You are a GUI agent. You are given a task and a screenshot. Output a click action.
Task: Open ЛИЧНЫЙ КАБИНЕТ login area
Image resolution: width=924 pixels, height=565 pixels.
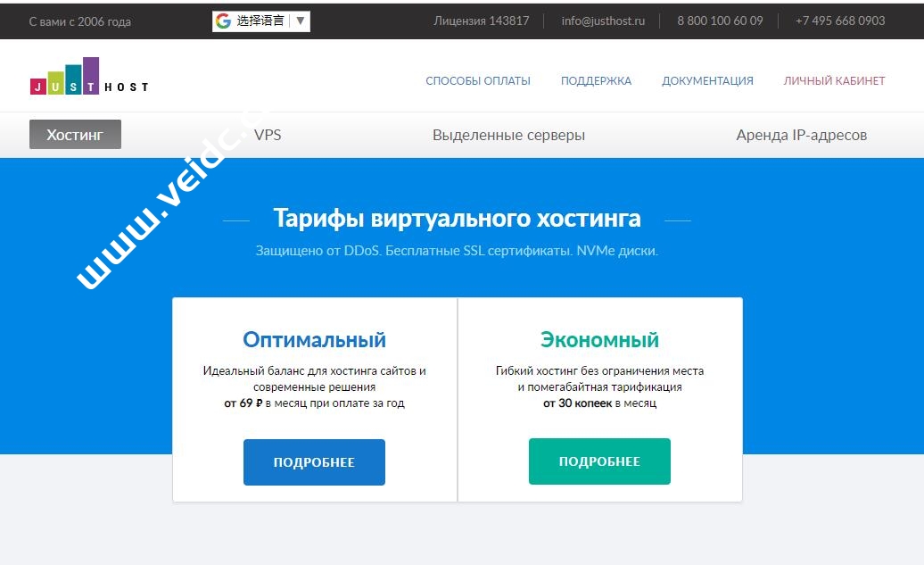(833, 80)
